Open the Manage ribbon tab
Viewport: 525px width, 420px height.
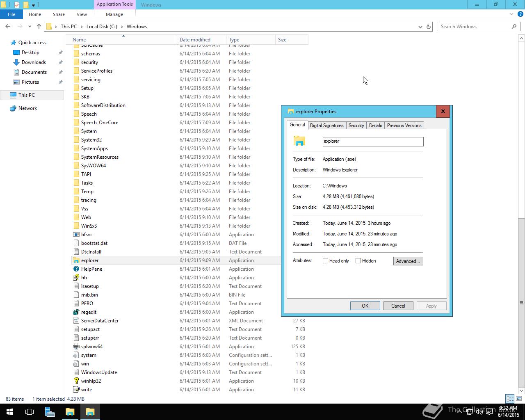[114, 14]
